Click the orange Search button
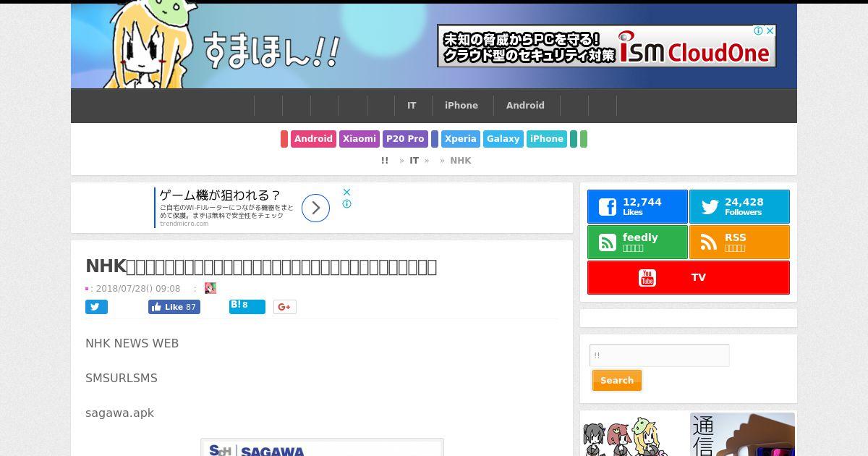The width and height of the screenshot is (868, 456). click(617, 381)
